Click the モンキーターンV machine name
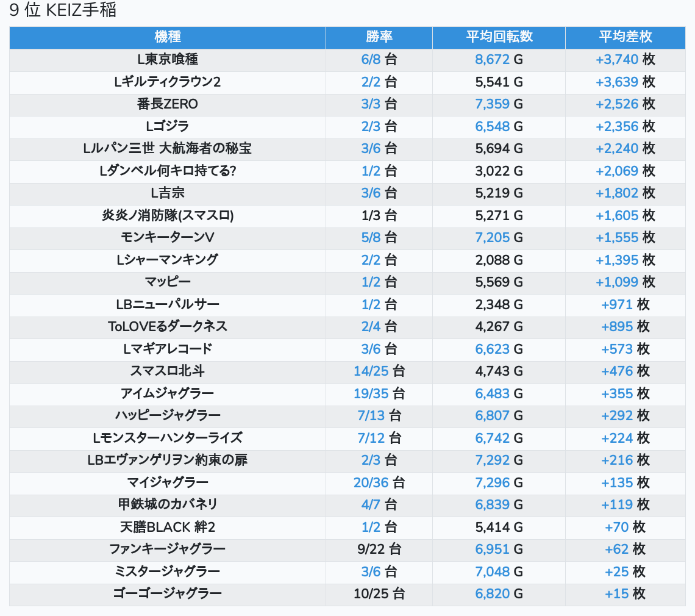695x616 pixels. tap(168, 238)
